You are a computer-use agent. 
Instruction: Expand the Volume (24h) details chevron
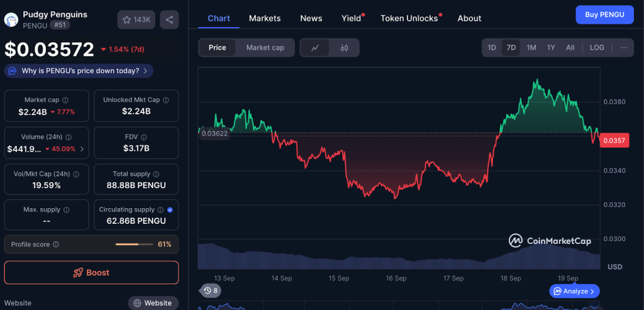(x=82, y=149)
